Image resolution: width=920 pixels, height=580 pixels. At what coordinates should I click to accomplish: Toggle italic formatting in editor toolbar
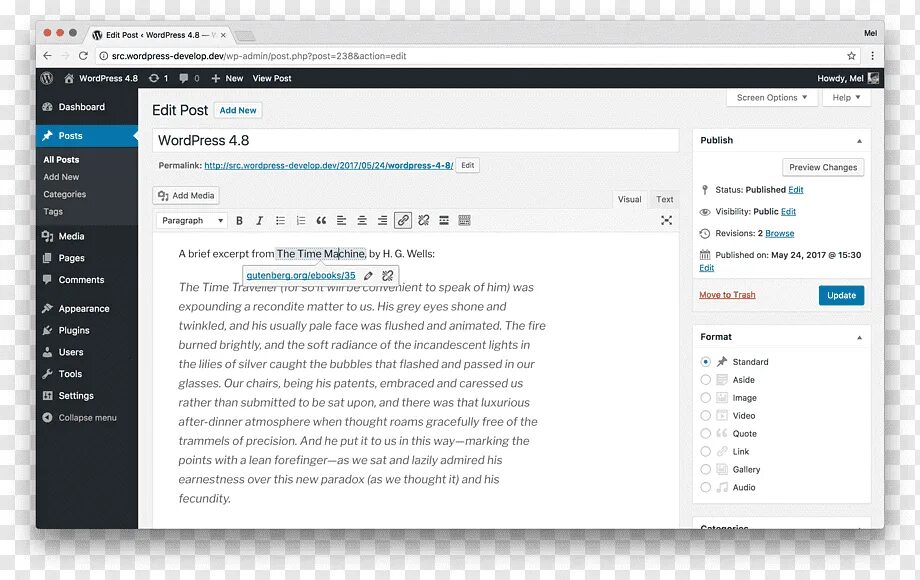pos(259,221)
